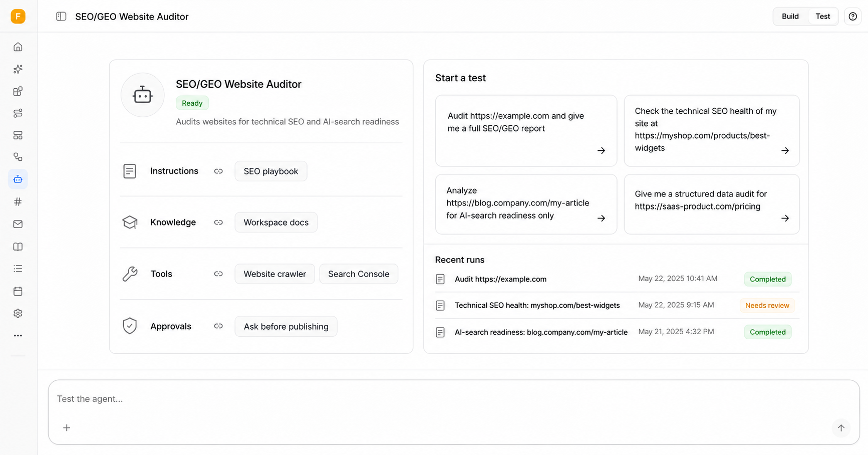Click the Search Console tool chip

359,274
